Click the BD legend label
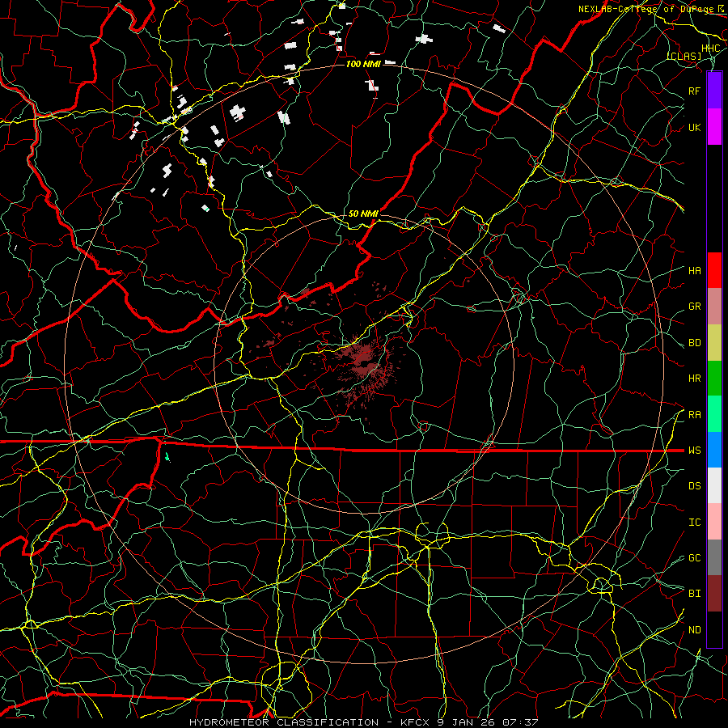The height and width of the screenshot is (728, 728). pyautogui.click(x=695, y=343)
